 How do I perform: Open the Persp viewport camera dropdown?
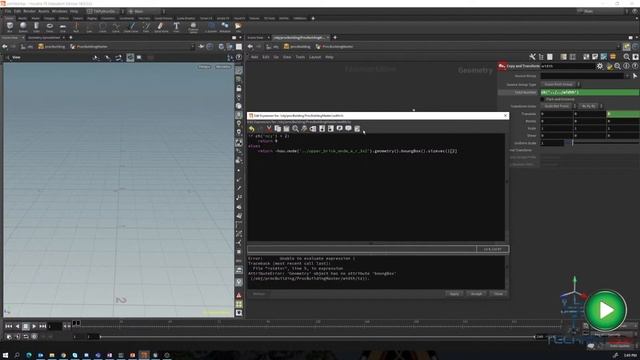[x=204, y=67]
